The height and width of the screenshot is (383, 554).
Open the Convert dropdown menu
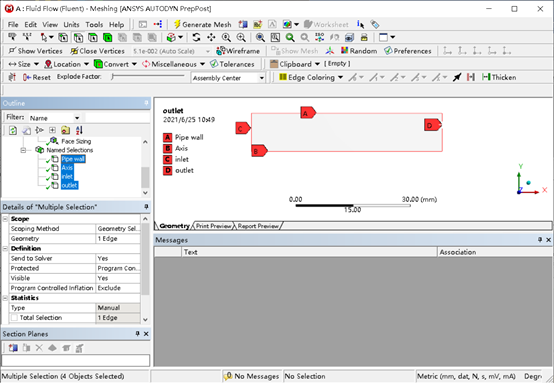point(115,64)
